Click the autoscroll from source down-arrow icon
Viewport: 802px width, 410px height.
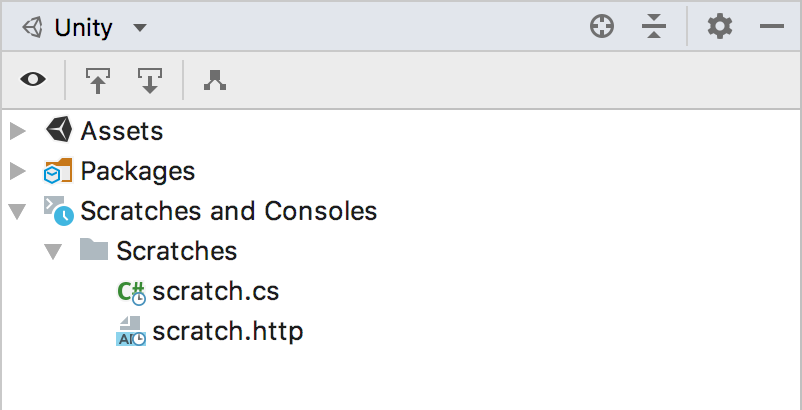(149, 81)
